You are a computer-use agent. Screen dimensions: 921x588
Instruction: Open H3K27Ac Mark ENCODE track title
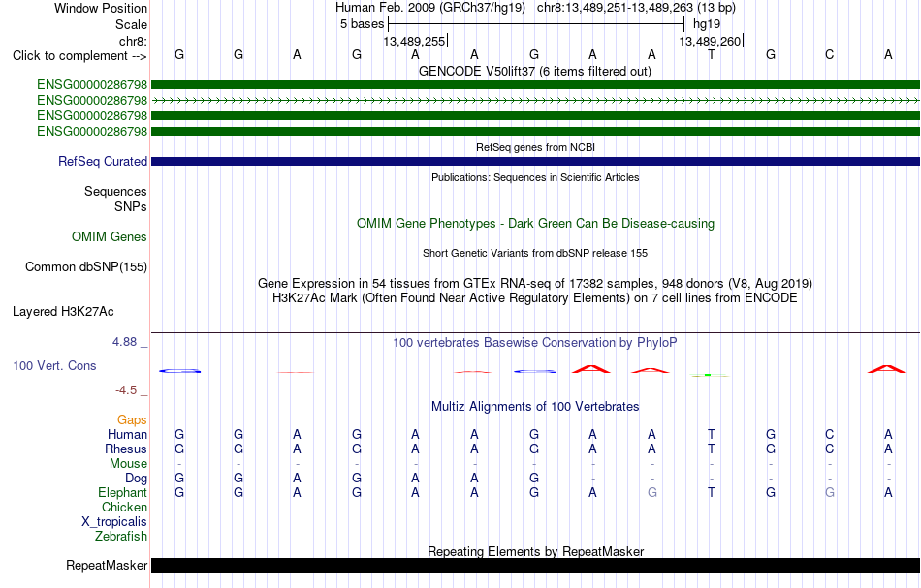coord(535,298)
